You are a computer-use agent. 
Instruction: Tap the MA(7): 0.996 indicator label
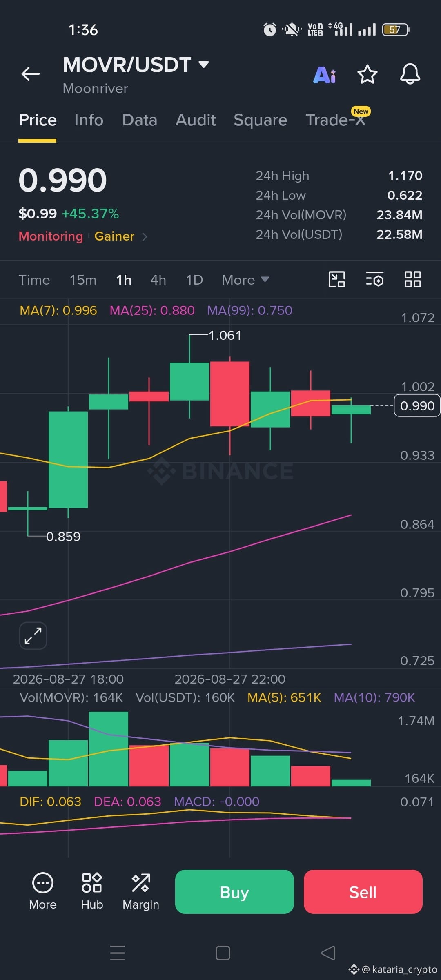(58, 310)
